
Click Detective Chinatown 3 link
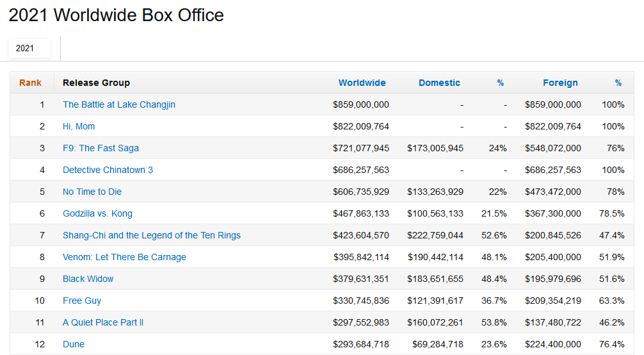pos(108,170)
